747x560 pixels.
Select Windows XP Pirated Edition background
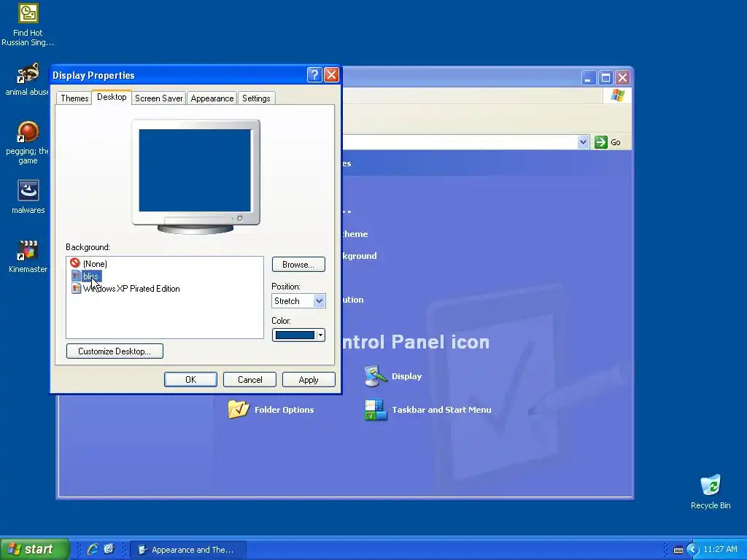click(125, 289)
